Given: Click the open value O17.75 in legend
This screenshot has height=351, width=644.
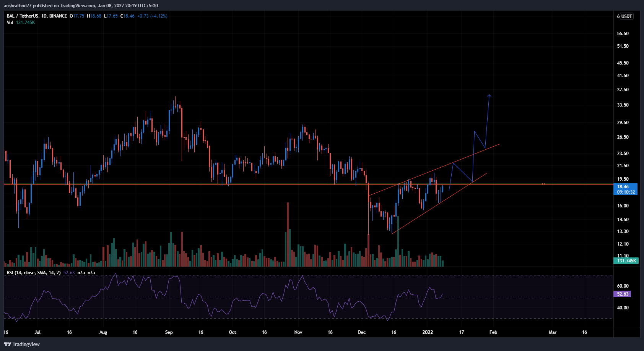Looking at the screenshot, I should pos(77,16).
